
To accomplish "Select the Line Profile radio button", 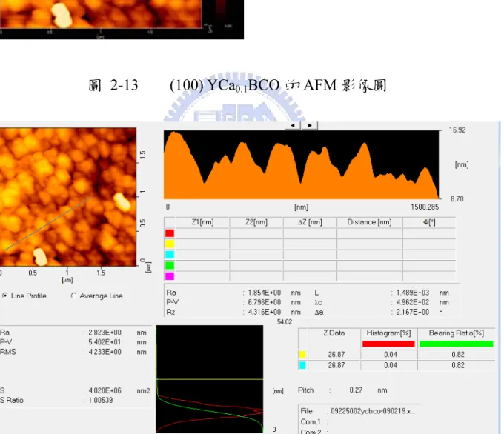I will coord(5,296).
